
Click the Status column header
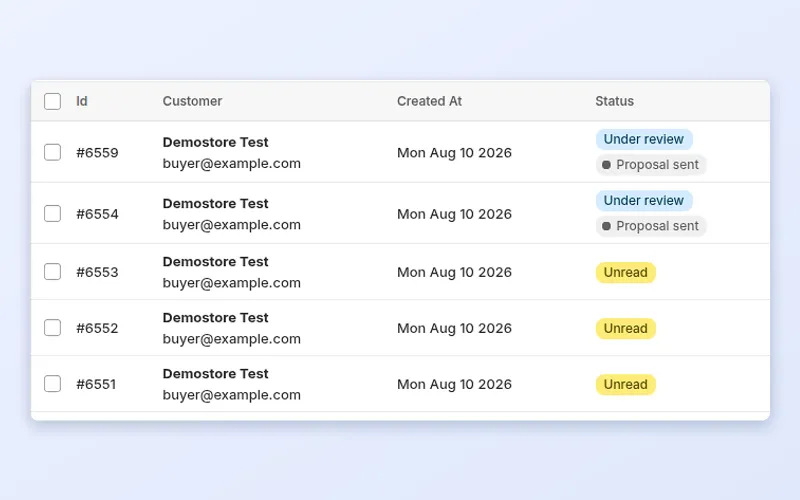click(614, 101)
